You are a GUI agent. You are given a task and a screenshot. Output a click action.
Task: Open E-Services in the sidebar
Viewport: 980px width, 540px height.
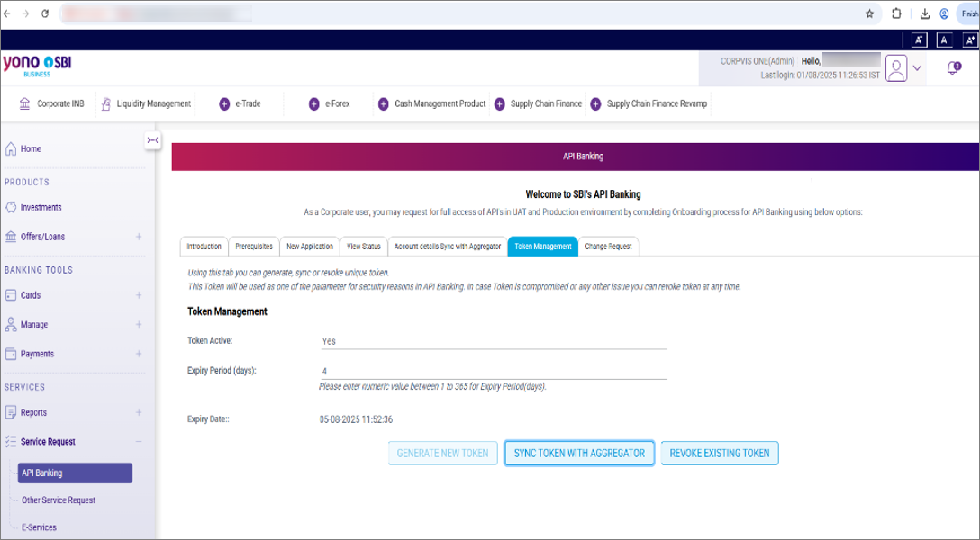[39, 527]
